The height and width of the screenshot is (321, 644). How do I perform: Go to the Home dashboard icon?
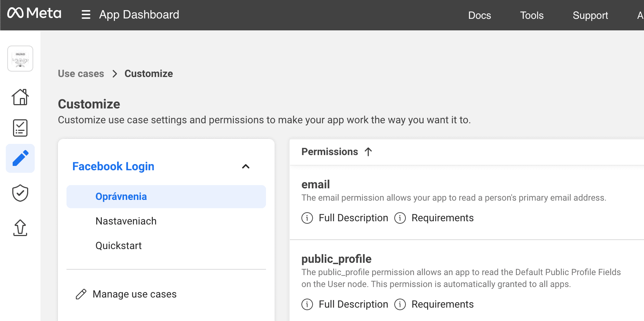click(x=20, y=97)
